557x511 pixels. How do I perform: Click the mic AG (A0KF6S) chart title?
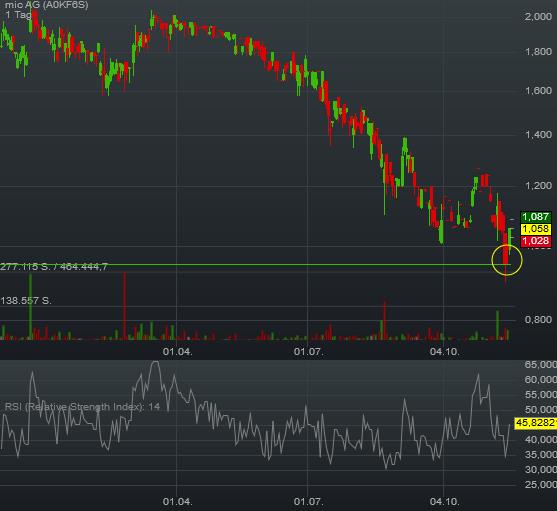coord(46,5)
